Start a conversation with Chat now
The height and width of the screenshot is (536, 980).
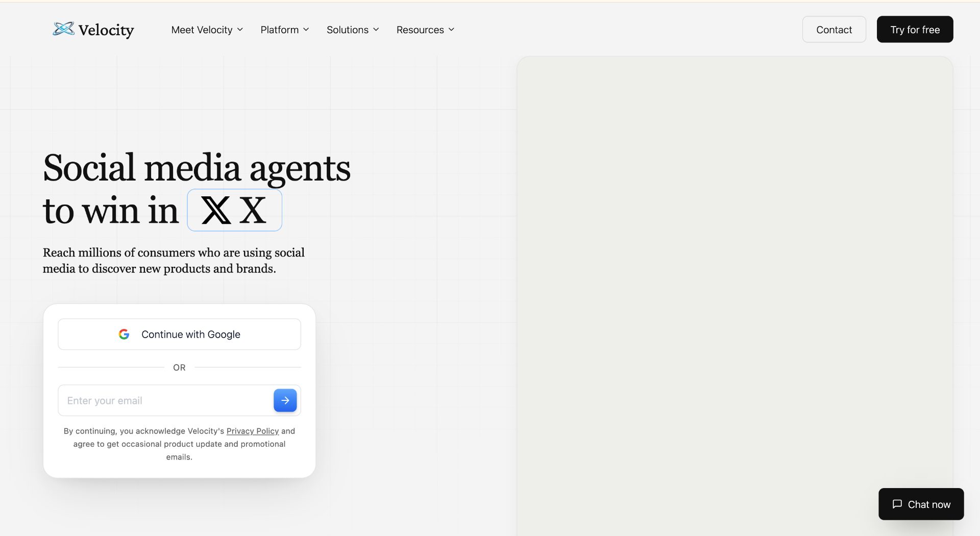921,504
